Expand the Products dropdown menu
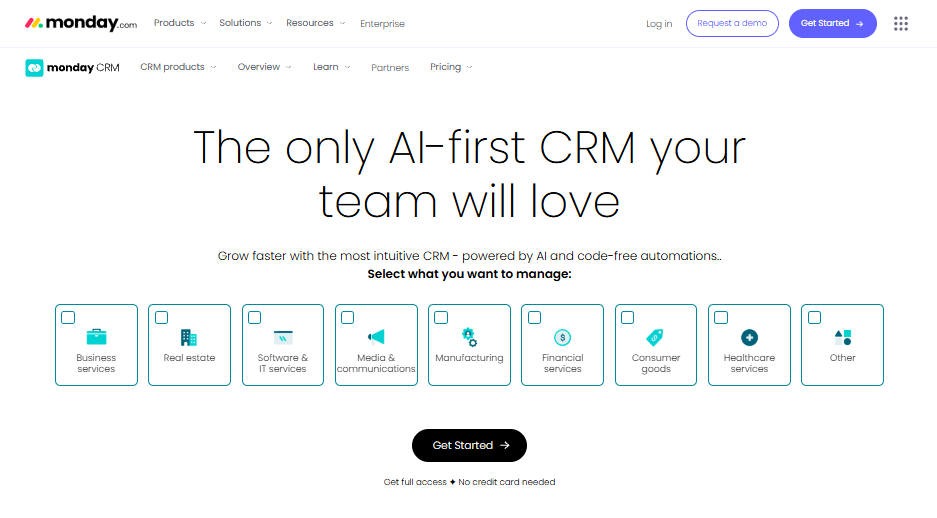The width and height of the screenshot is (937, 518). tap(180, 23)
